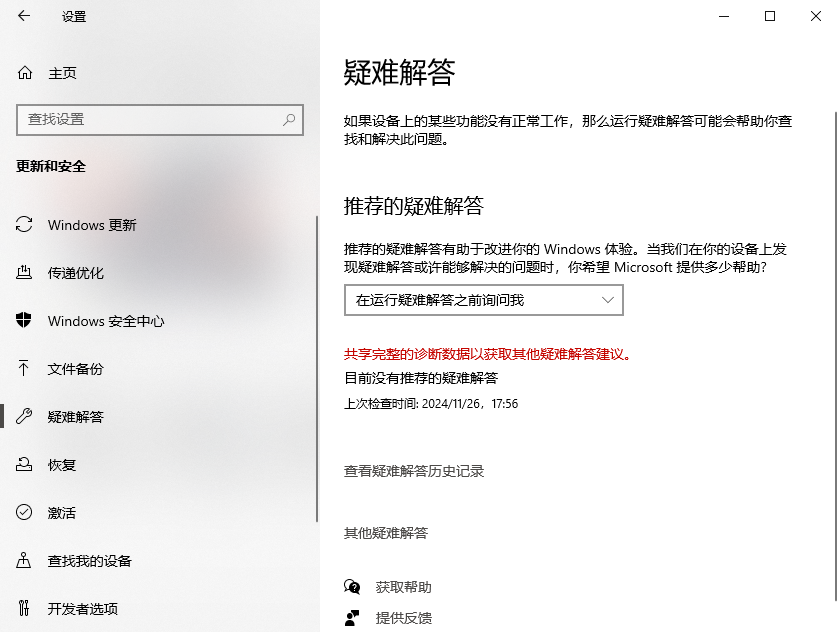The height and width of the screenshot is (632, 839).
Task: Open 查看疑难解答历史记录
Action: click(413, 471)
